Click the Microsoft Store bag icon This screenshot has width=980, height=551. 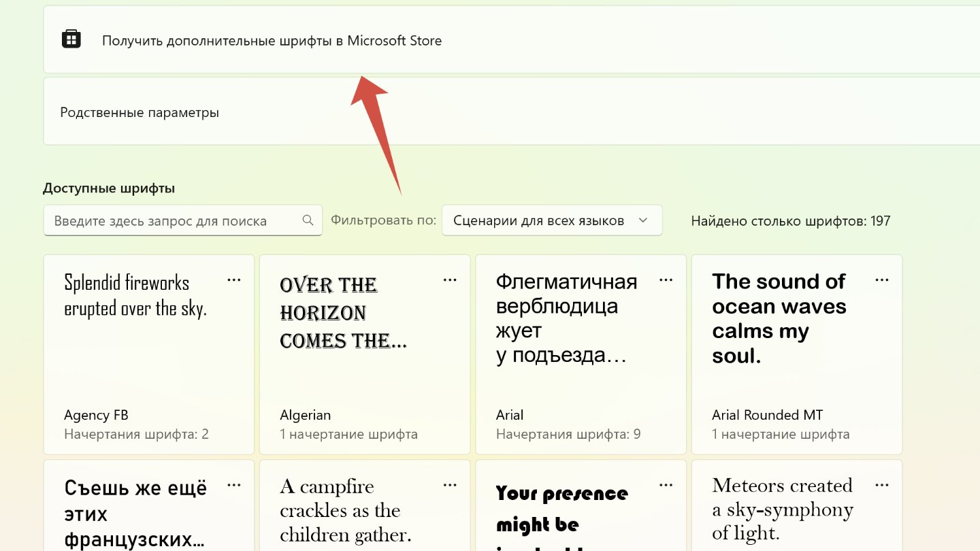(x=71, y=39)
